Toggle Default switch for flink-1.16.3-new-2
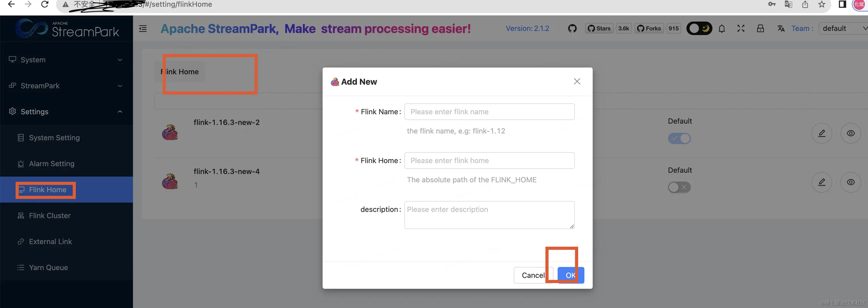868x308 pixels. point(679,138)
